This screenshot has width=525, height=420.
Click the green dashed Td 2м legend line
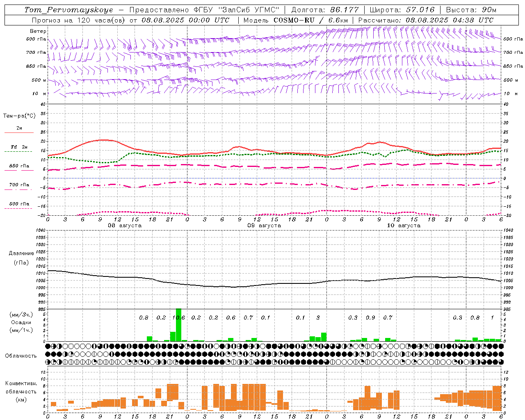(x=18, y=151)
